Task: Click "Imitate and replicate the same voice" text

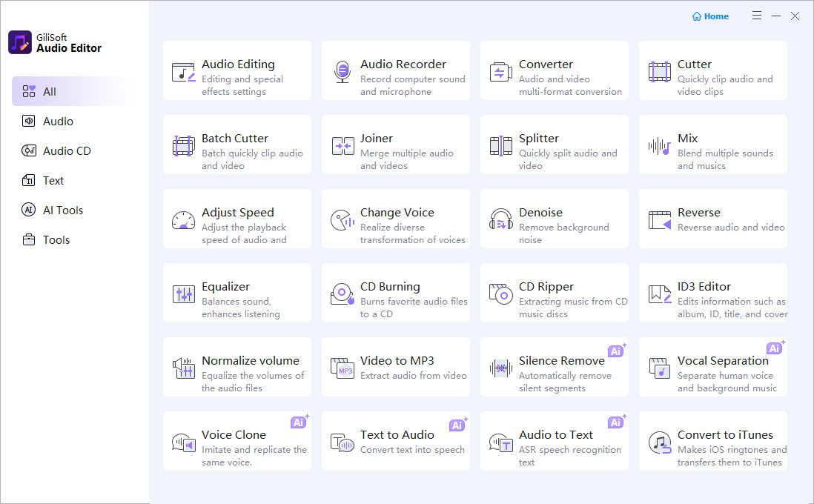Action: pyautogui.click(x=254, y=456)
